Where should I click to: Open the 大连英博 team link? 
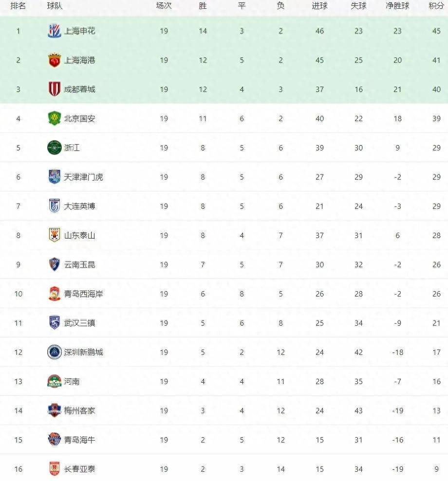pos(79,206)
